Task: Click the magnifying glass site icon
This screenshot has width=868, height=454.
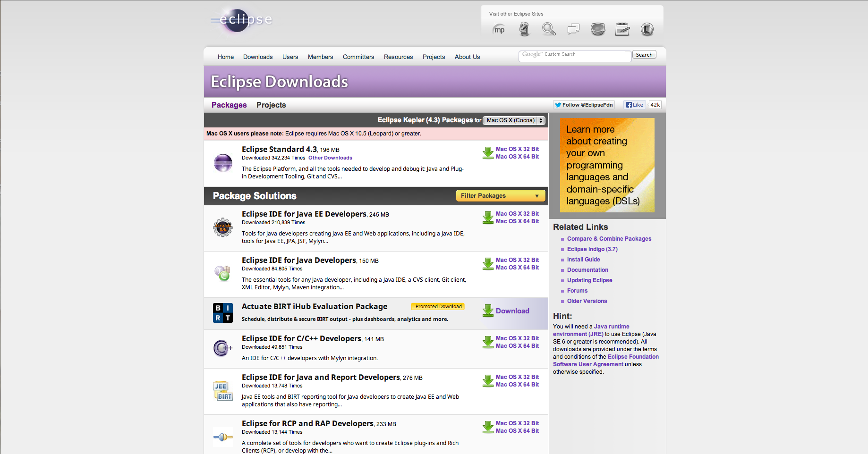Action: [549, 29]
